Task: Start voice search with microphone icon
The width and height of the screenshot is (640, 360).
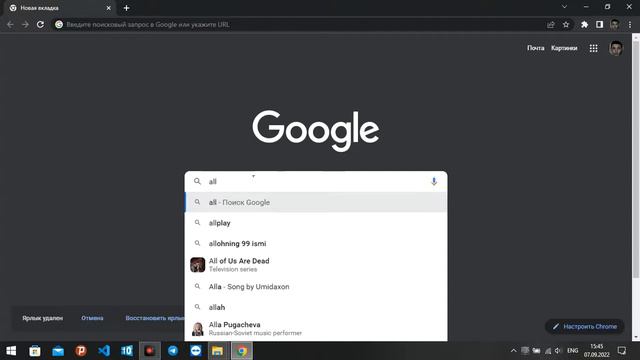Action: pyautogui.click(x=434, y=182)
